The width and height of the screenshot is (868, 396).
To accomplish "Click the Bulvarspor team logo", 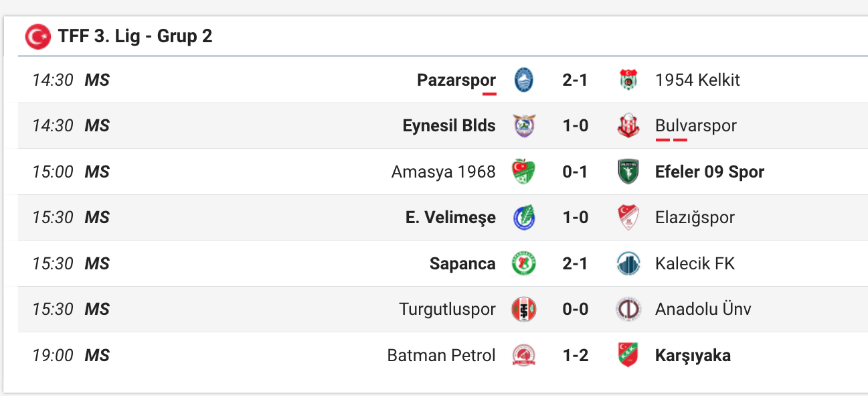I will (x=628, y=126).
